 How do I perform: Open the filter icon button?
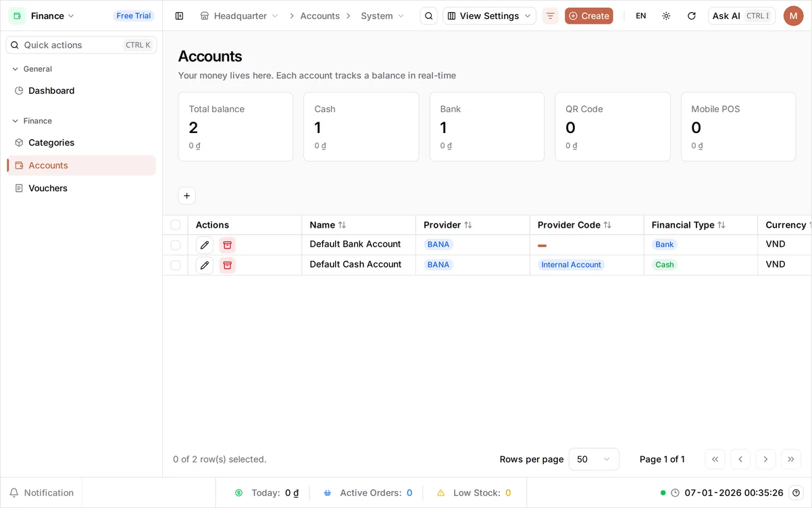coord(551,16)
